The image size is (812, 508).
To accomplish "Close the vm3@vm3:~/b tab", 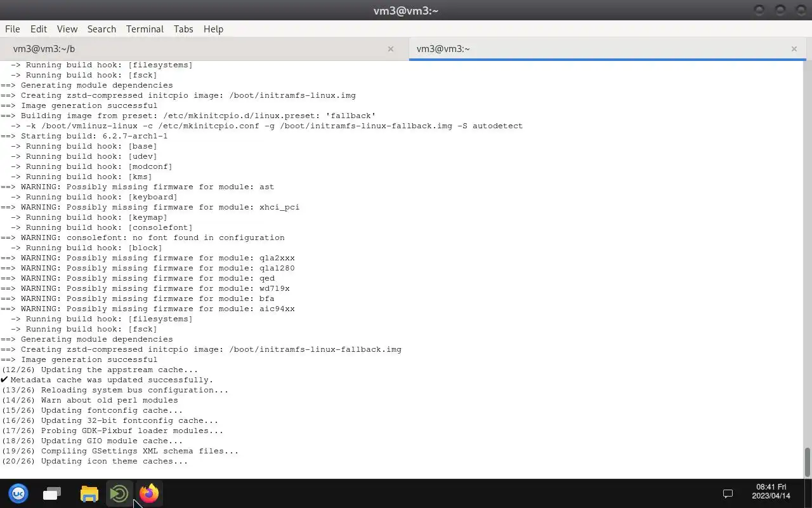I will pyautogui.click(x=391, y=49).
